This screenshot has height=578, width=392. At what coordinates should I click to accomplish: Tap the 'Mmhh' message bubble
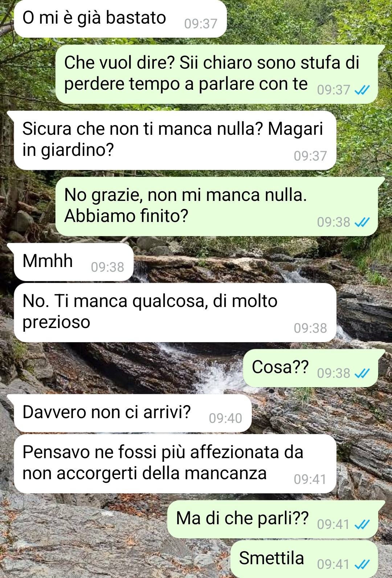74,262
